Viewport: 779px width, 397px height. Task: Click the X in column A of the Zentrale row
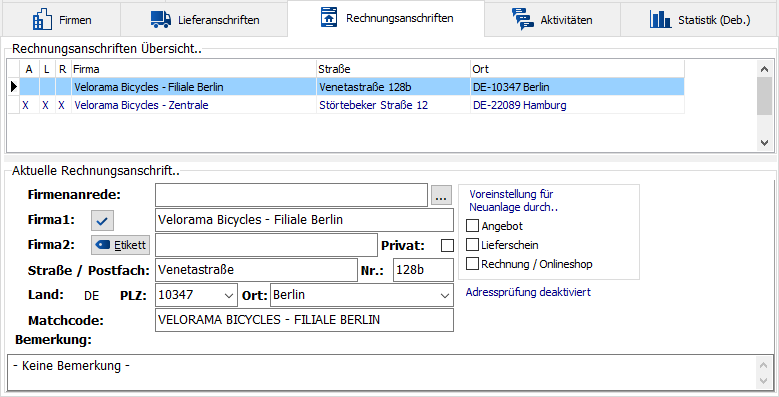click(26, 105)
